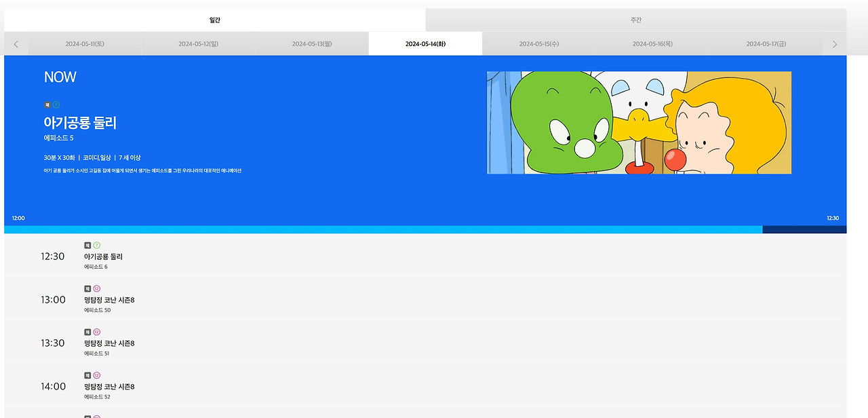868x418 pixels.
Task: Select date 2024-05-17(금)
Action: coord(766,44)
